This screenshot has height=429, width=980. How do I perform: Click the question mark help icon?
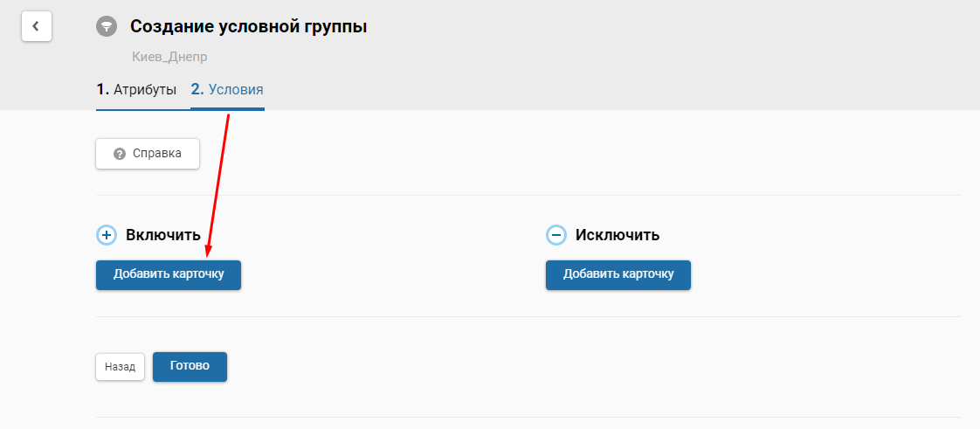pyautogui.click(x=120, y=154)
